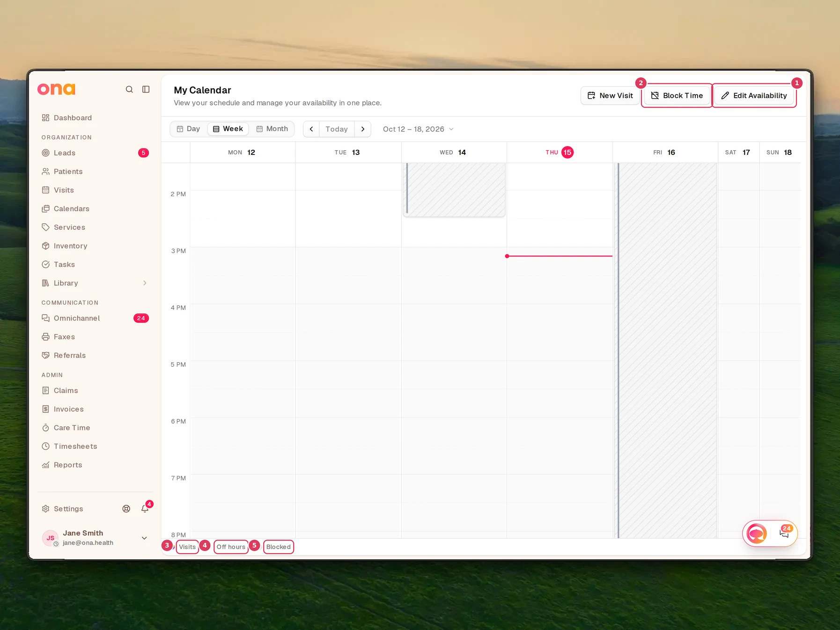Open Omnichannel messages
Viewport: 840px width, 630px height.
(x=95, y=318)
